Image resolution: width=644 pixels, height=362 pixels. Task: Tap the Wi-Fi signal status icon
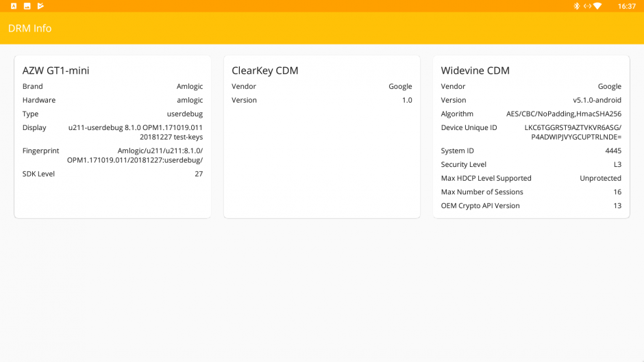point(597,6)
